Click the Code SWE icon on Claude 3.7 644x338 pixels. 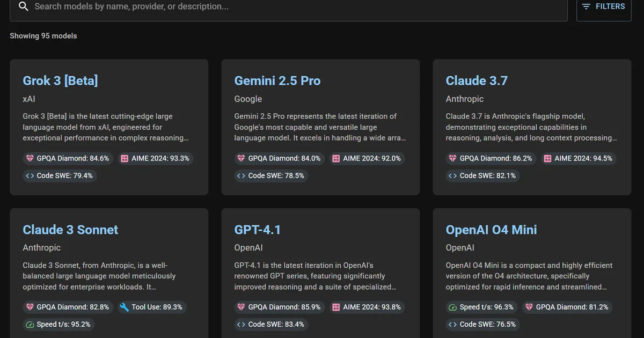coord(452,176)
